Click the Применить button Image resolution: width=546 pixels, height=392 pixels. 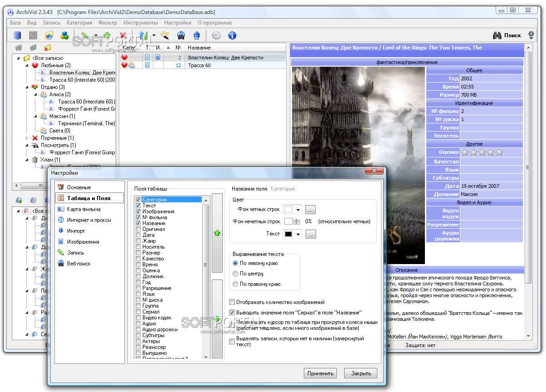[320, 373]
